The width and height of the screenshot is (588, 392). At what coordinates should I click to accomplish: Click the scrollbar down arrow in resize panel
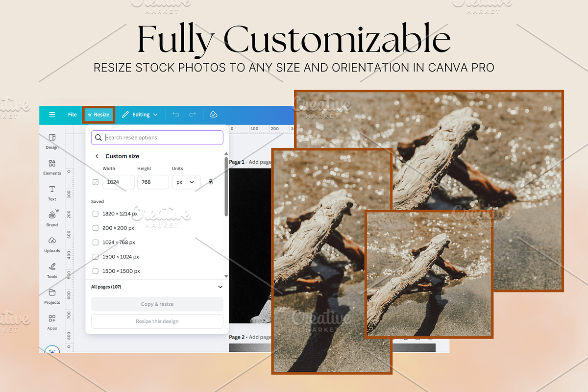226,276
